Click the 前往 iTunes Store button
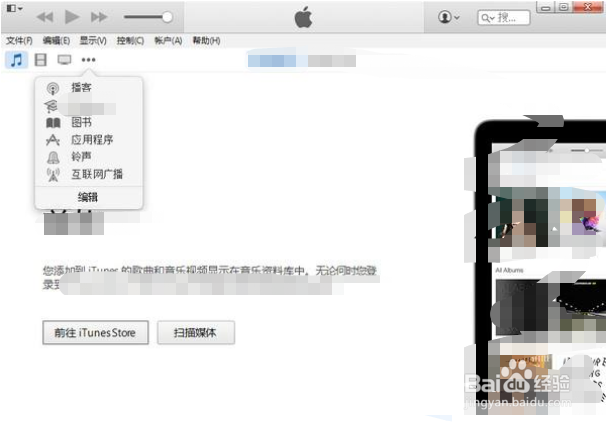 [x=95, y=333]
